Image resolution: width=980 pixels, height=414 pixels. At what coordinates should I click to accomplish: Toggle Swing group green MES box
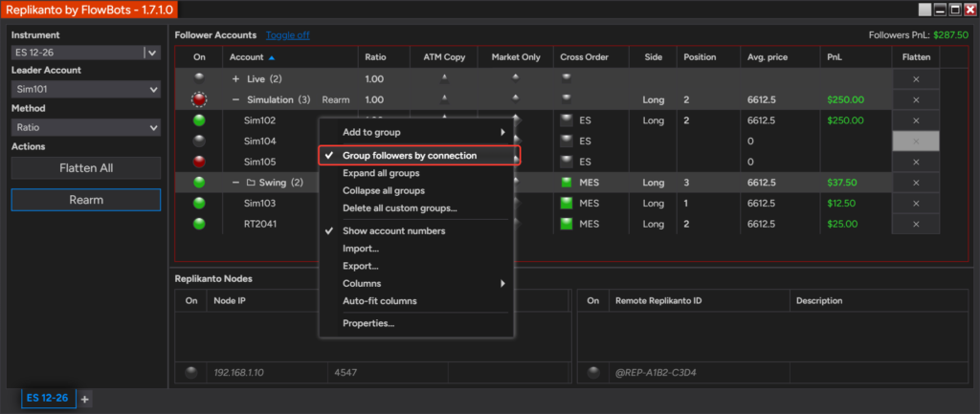tap(567, 183)
